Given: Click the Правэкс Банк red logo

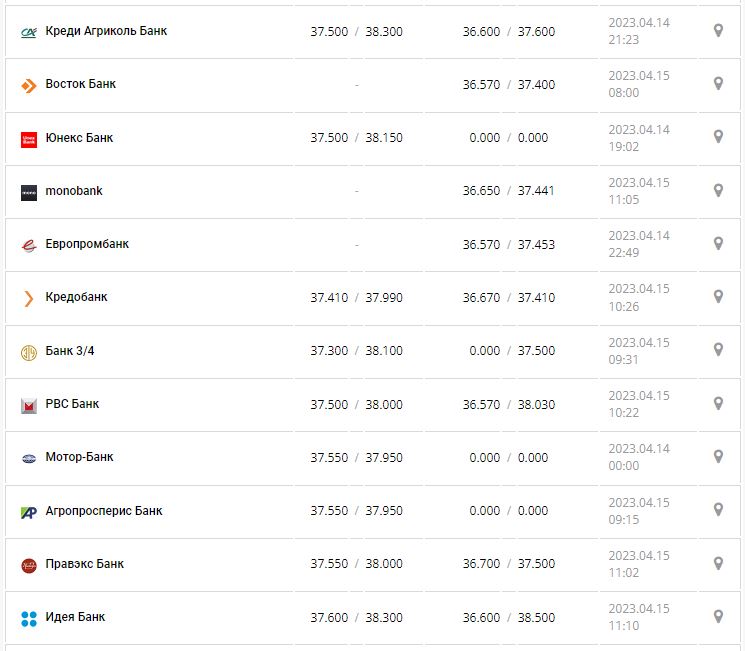Looking at the screenshot, I should pyautogui.click(x=28, y=565).
